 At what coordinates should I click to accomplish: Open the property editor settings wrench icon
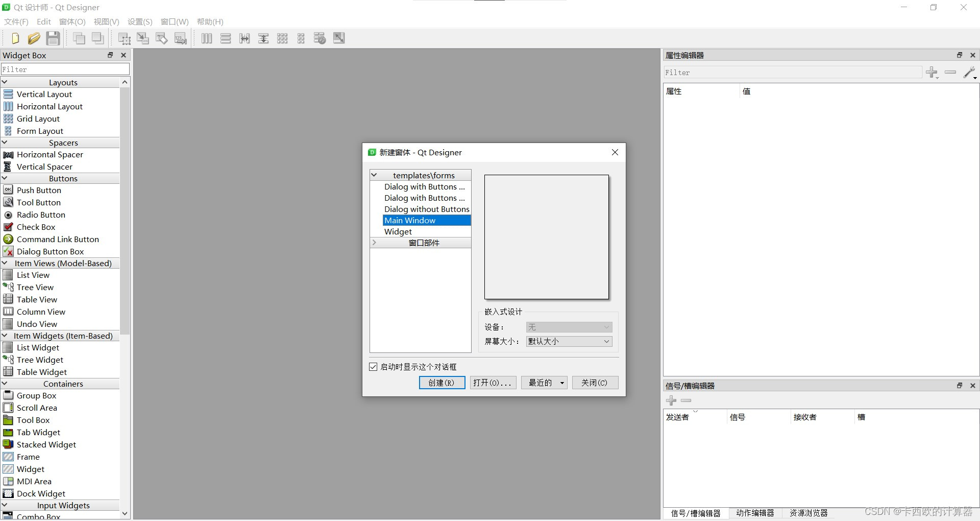coord(969,72)
